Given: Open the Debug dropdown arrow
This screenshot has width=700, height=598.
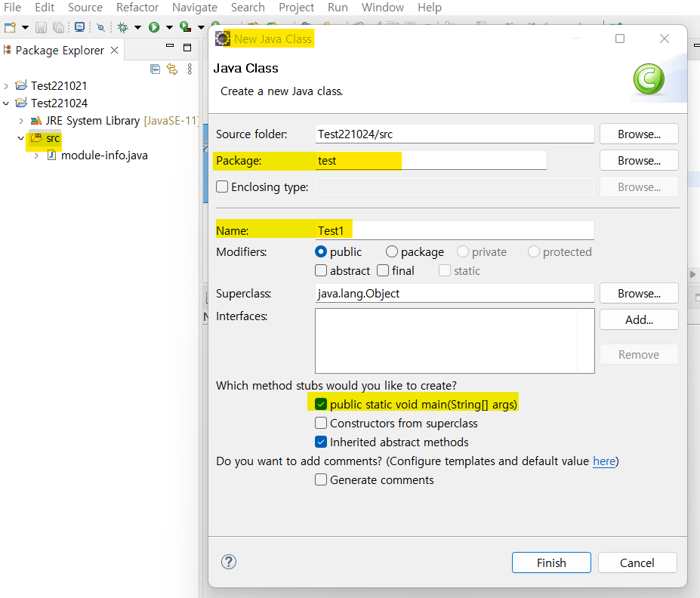Looking at the screenshot, I should (137, 28).
